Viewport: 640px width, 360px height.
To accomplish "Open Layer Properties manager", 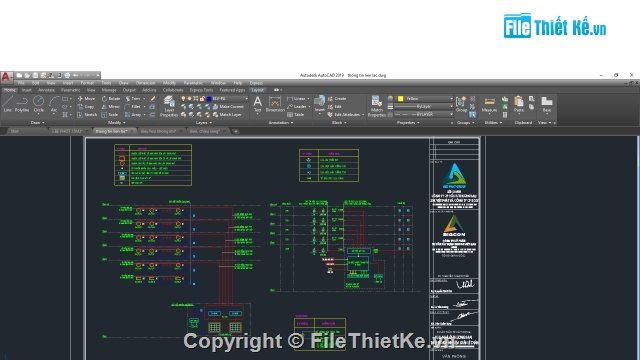I will [x=169, y=106].
